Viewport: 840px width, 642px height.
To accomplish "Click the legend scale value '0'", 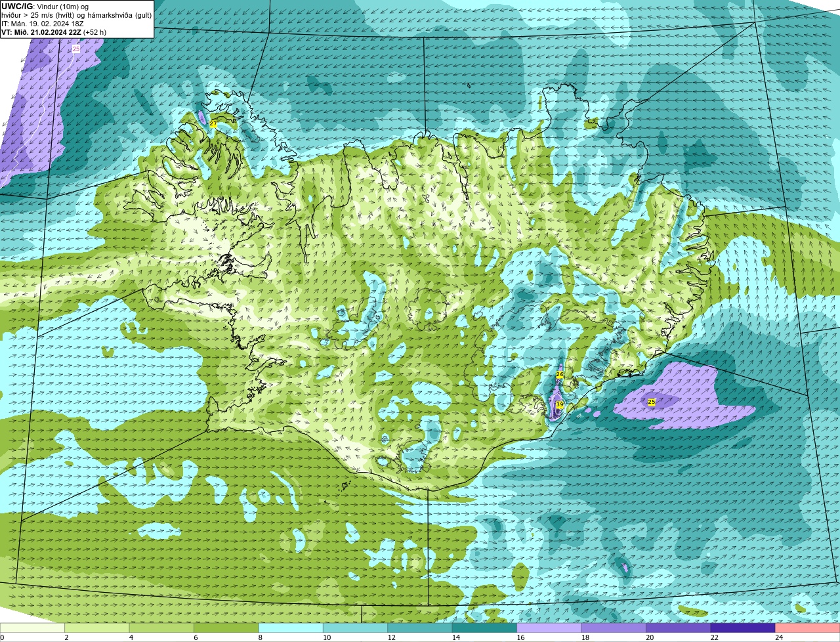I will click(2, 637).
